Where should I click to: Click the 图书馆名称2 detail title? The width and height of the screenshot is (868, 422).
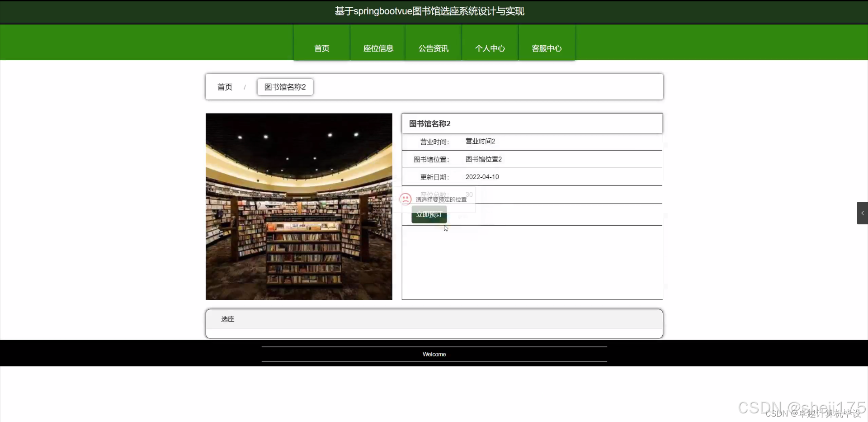coord(429,123)
